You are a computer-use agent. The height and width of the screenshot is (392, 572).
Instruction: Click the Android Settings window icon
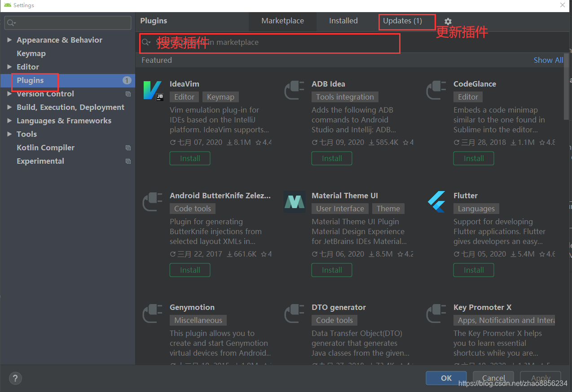[x=7, y=5]
